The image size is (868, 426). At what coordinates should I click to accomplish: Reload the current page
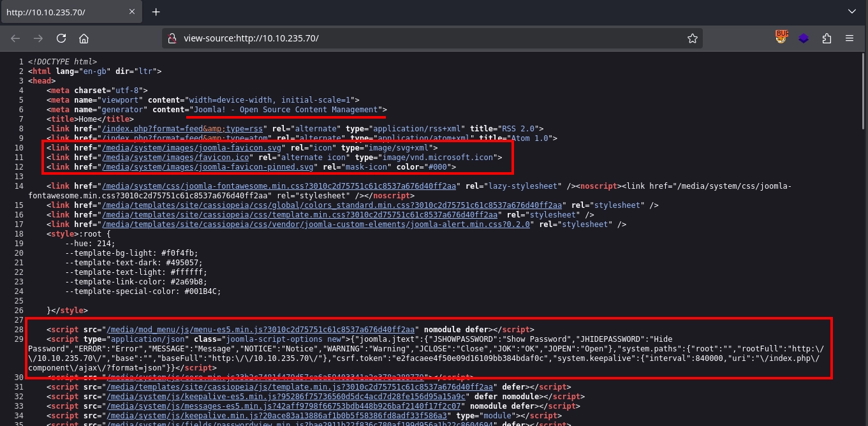pos(61,38)
